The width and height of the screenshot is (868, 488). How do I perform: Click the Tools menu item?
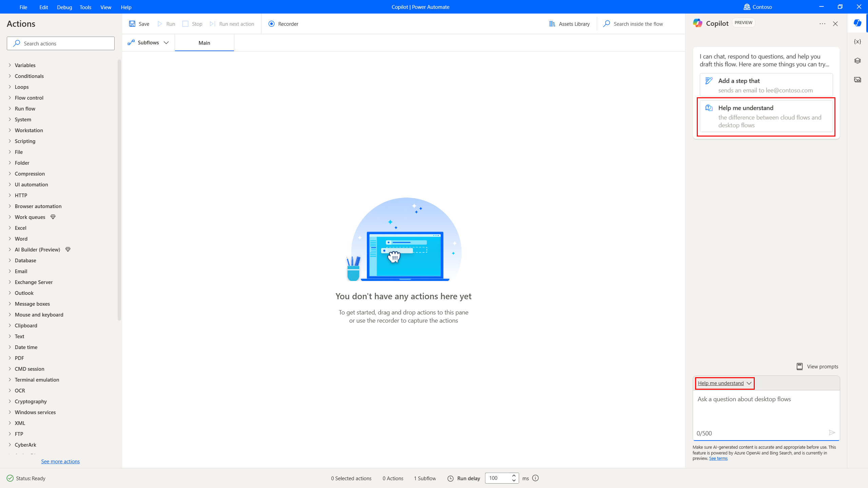(85, 6)
